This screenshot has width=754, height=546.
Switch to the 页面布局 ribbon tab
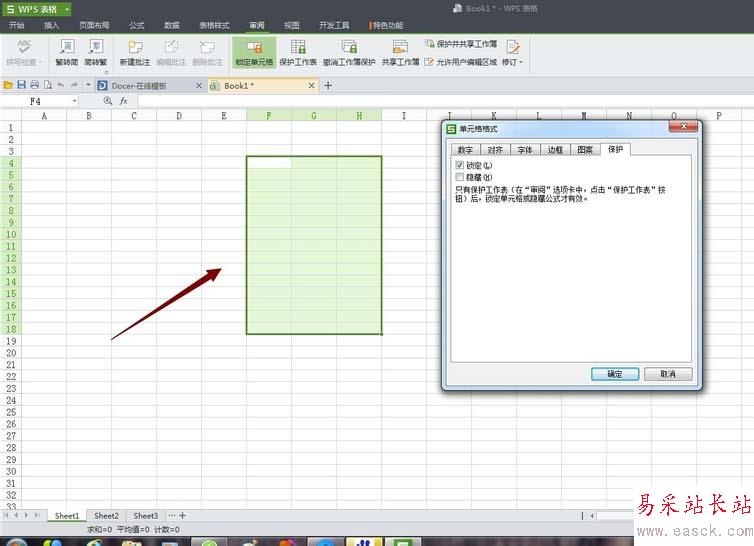pos(94,25)
